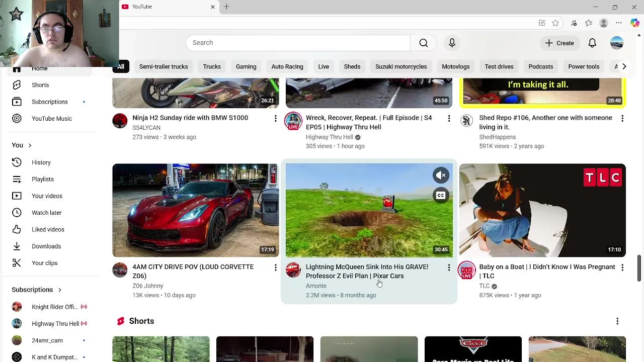The image size is (644, 362).
Task: Open Watch later in sidebar
Action: pos(49,213)
